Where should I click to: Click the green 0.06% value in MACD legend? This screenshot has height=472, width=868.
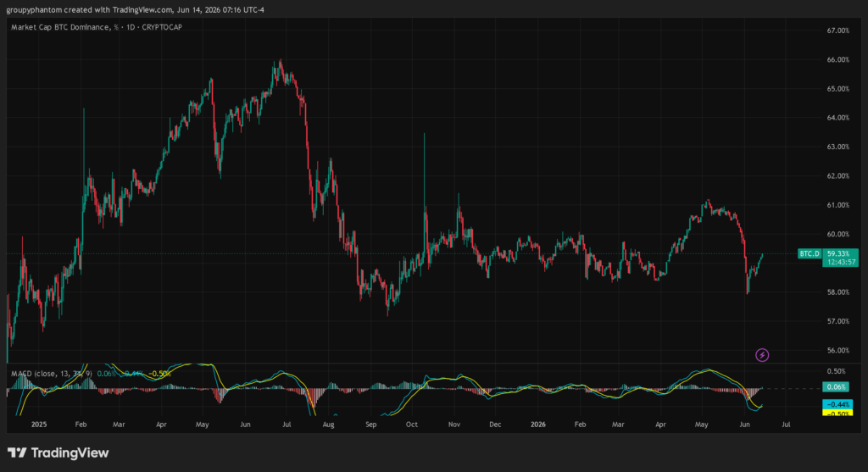point(106,374)
